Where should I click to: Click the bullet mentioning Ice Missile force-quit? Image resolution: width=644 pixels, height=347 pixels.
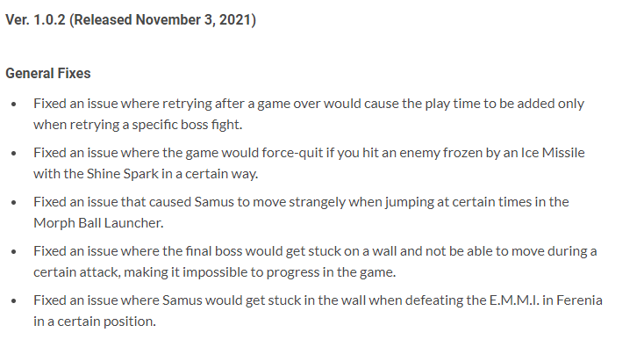tap(309, 163)
